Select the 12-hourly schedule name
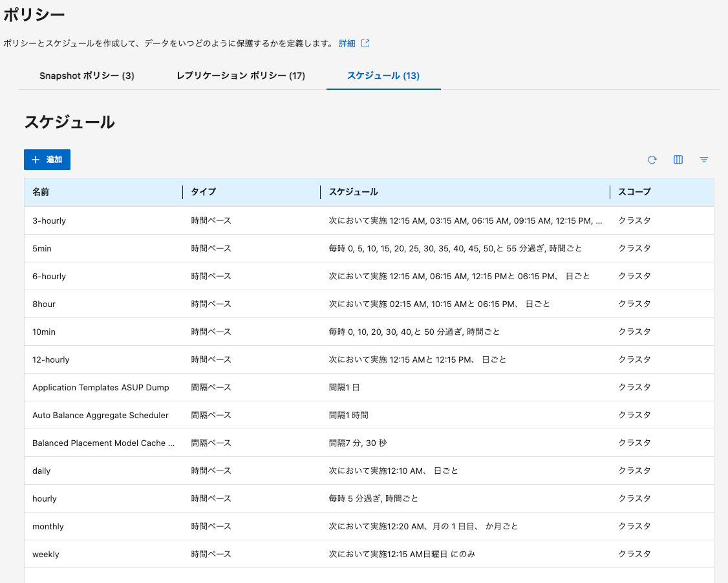Screen dimensions: 728x583 click(50, 360)
